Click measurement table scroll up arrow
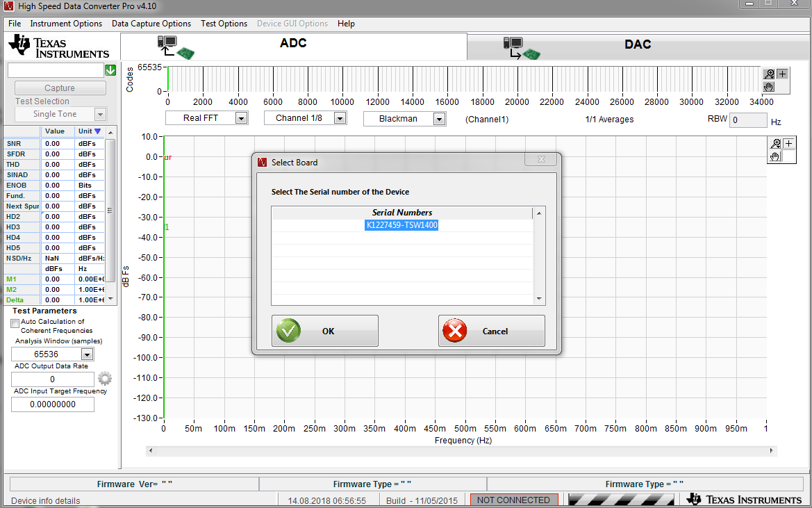Image resolution: width=812 pixels, height=508 pixels. tap(110, 133)
